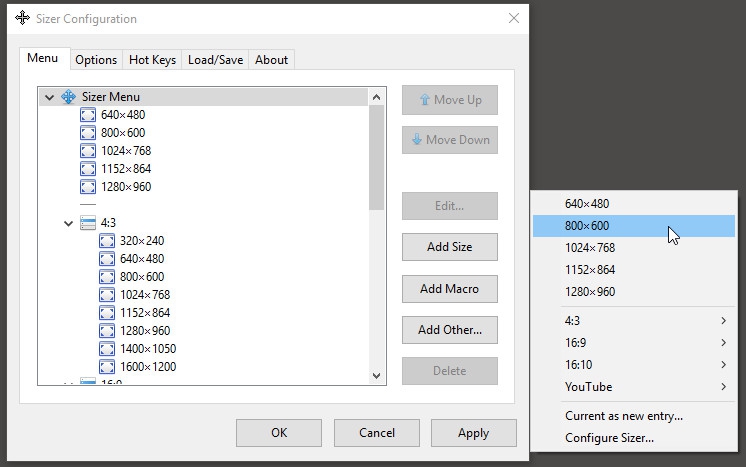Switch to the Menu tab
Image resolution: width=746 pixels, height=467 pixels.
tap(43, 58)
